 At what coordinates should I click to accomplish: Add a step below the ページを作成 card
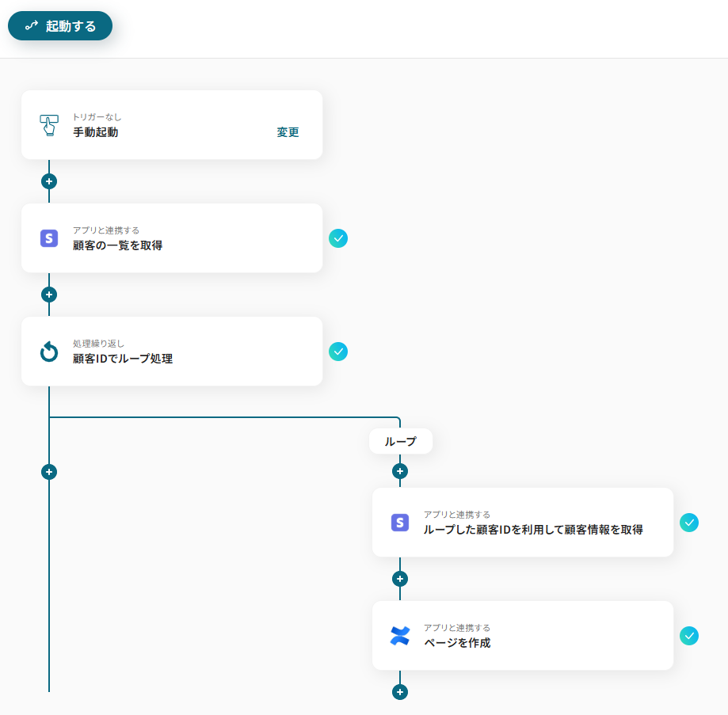(400, 692)
